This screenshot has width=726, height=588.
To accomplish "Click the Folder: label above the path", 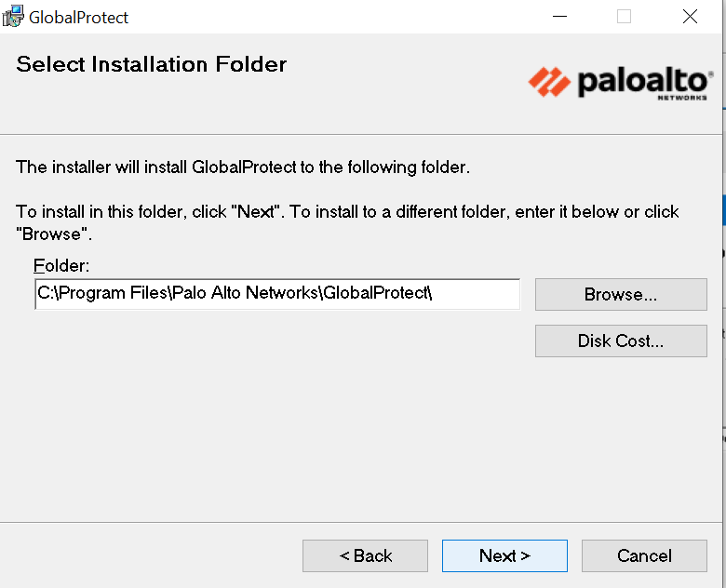I will tap(60, 265).
